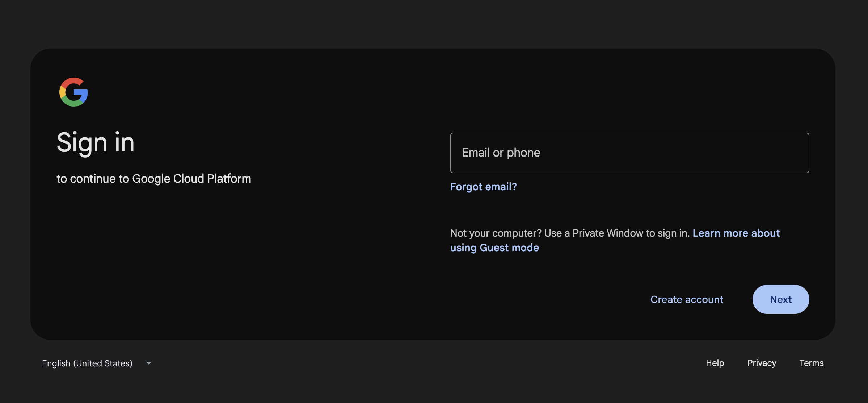Click the Next button
Image resolution: width=868 pixels, height=403 pixels.
pos(781,299)
